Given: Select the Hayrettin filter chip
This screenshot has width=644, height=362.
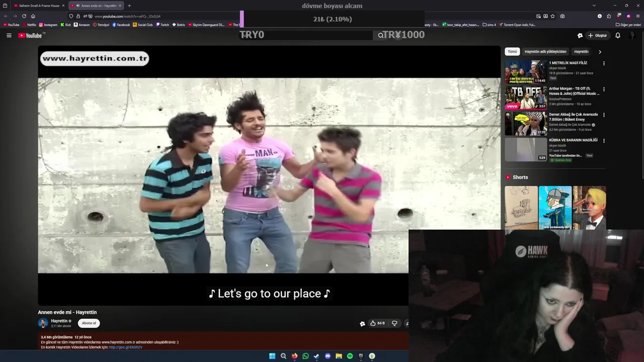Looking at the screenshot, I should 581,51.
